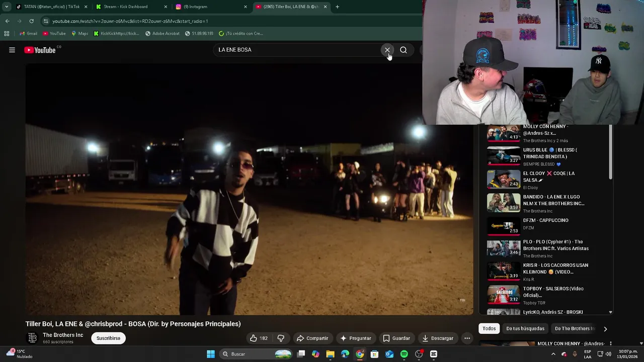
Task: Open the Gmail bookmark
Action: coord(28,33)
